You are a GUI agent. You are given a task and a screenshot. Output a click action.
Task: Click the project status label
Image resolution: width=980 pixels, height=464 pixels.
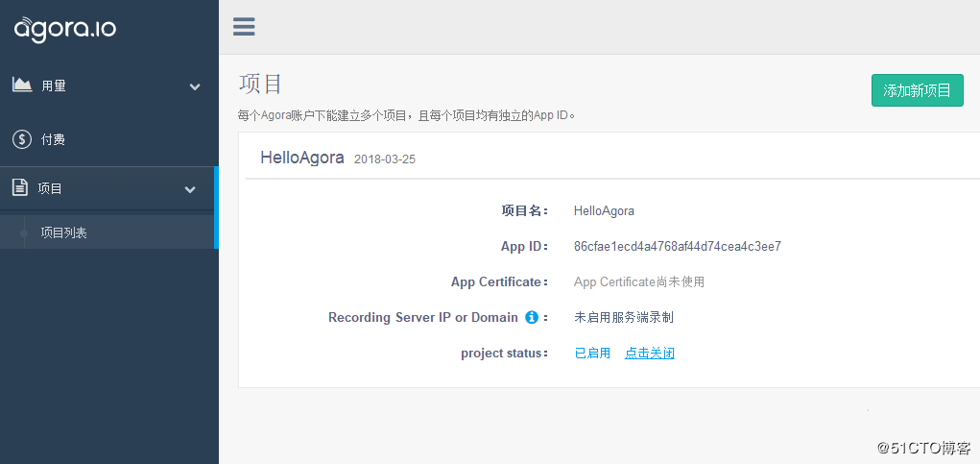504,354
